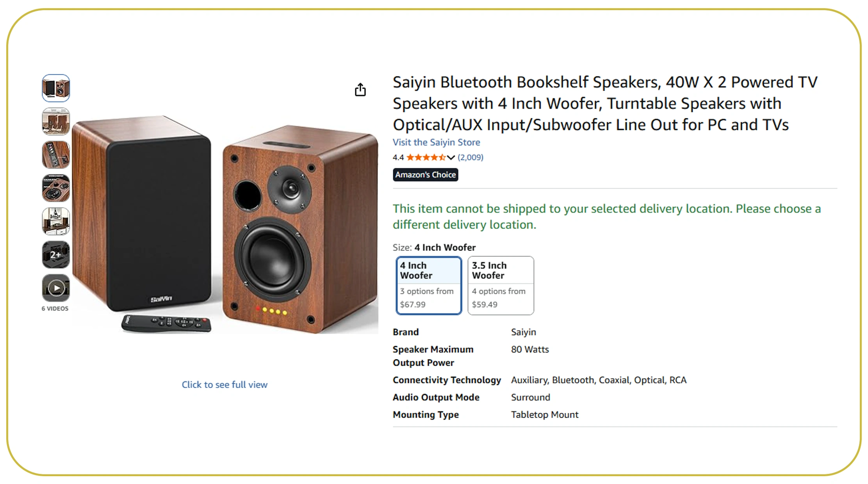Screen dimensions: 868x484
Task: Open the 2+ more images thumbnail
Action: 56,255
